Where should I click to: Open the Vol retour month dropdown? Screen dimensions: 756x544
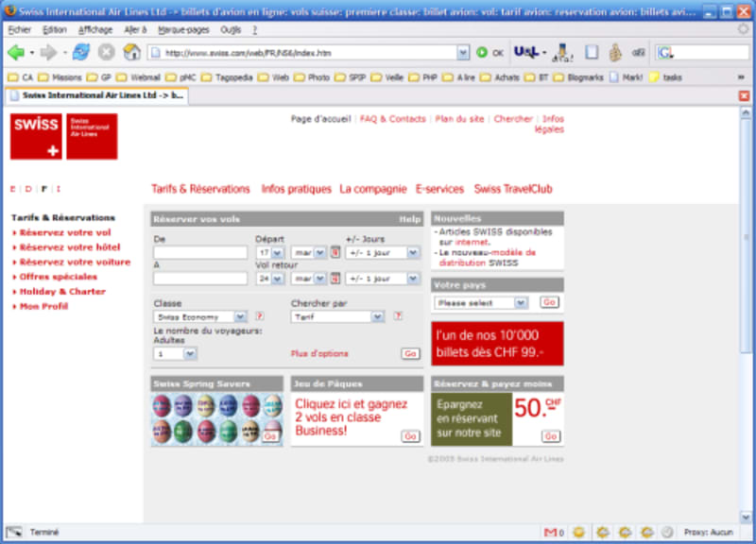coord(309,279)
